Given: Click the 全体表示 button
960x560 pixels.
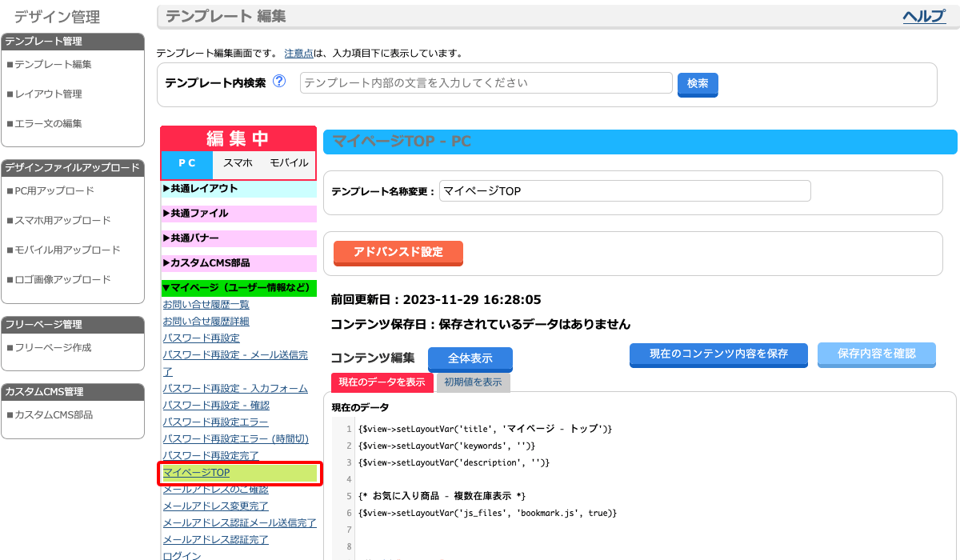Looking at the screenshot, I should pos(470,358).
